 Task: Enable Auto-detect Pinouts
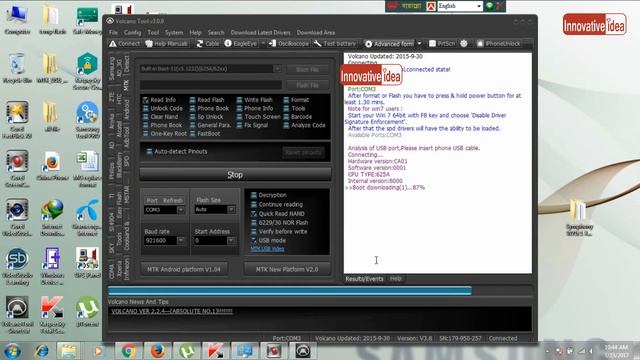[x=149, y=151]
